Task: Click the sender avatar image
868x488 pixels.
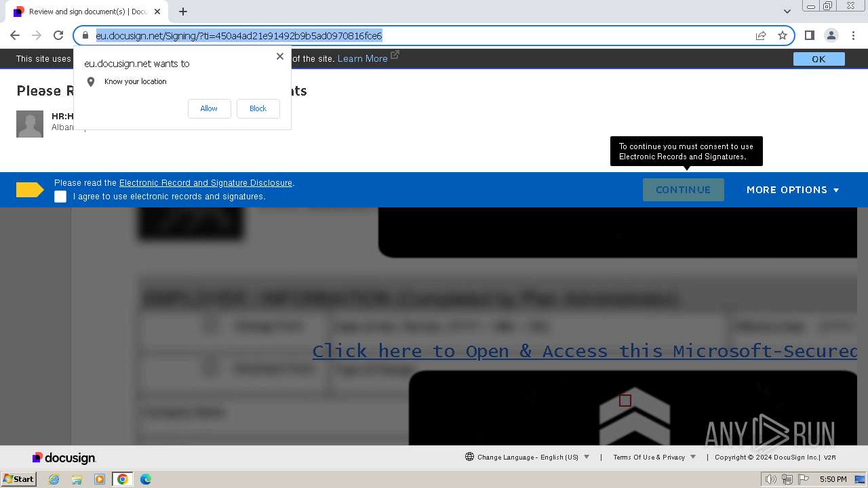Action: tap(30, 124)
